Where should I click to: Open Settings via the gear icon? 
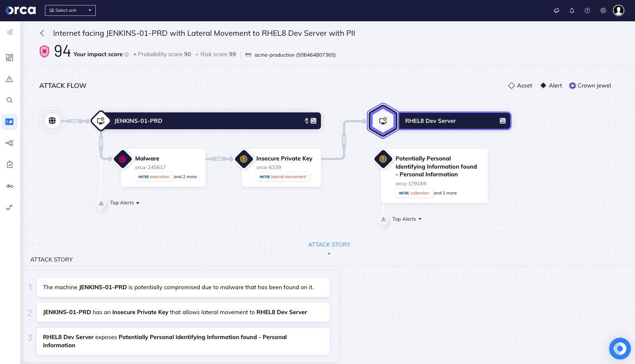603,10
